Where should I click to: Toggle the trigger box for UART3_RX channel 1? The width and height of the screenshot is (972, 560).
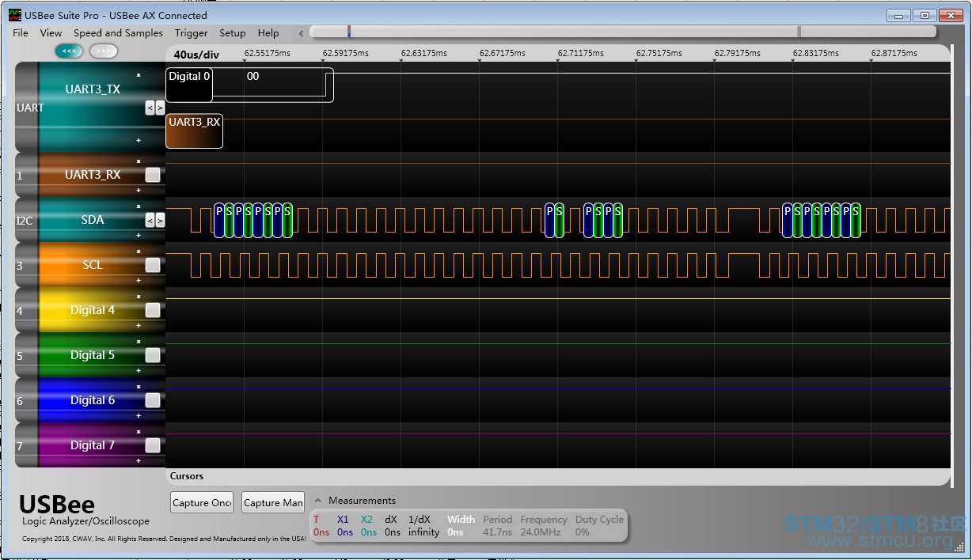point(153,175)
